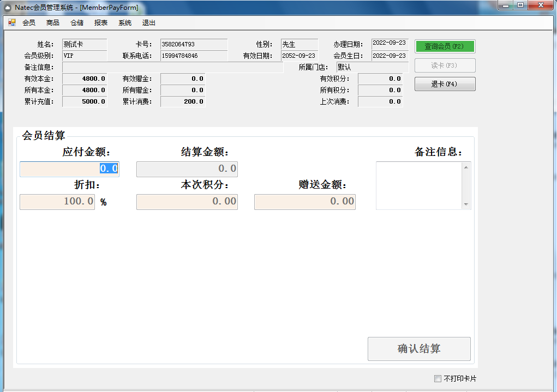Image resolution: width=557 pixels, height=392 pixels.
Task: Click the 应付金额 input field
Action: coord(70,169)
